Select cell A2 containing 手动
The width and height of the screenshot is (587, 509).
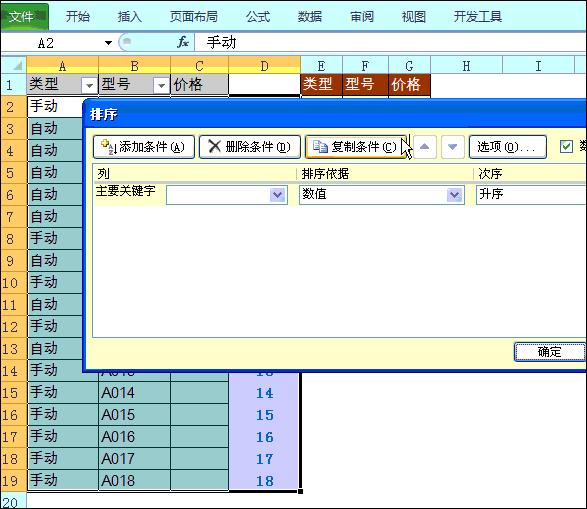click(55, 107)
